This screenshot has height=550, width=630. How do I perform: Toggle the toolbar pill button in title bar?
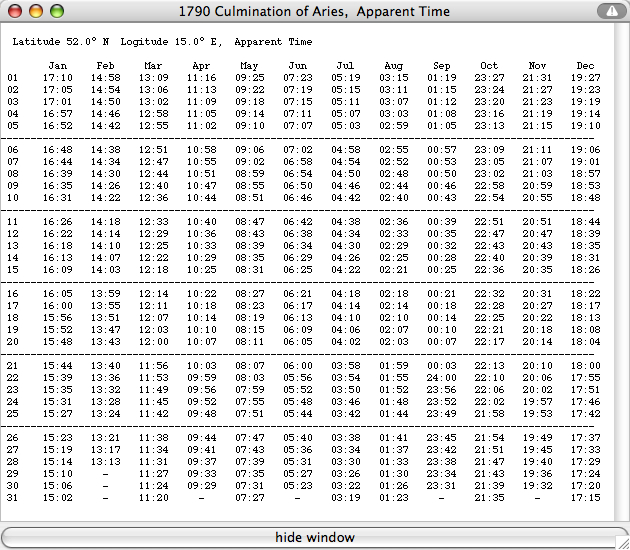tap(608, 11)
